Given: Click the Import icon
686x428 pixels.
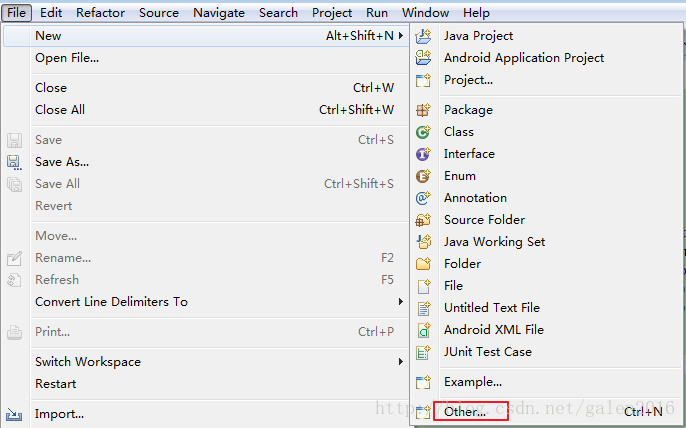Looking at the screenshot, I should click(14, 414).
